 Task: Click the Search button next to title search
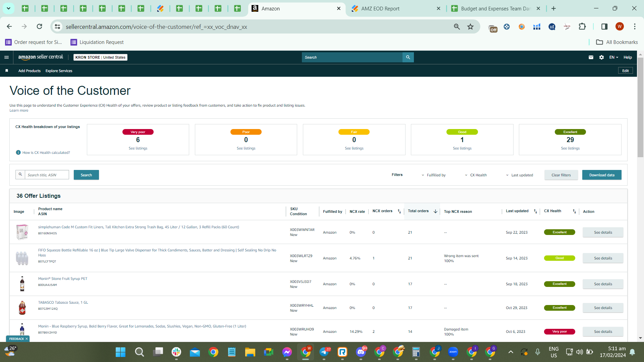pyautogui.click(x=86, y=175)
